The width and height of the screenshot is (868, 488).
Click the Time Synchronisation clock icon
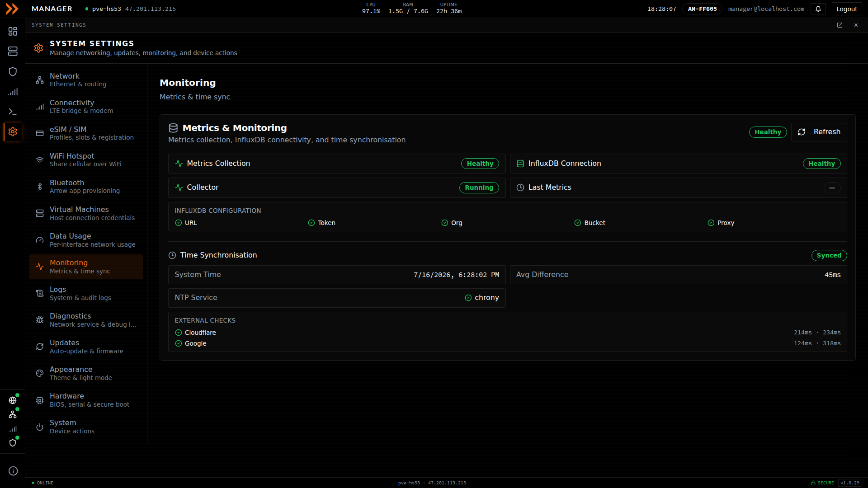pos(172,255)
